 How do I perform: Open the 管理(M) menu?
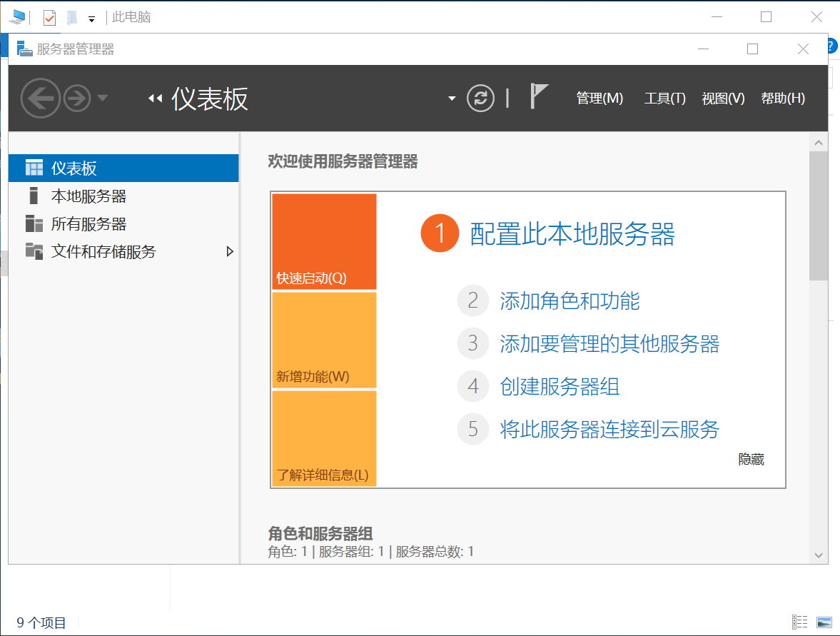click(x=599, y=98)
